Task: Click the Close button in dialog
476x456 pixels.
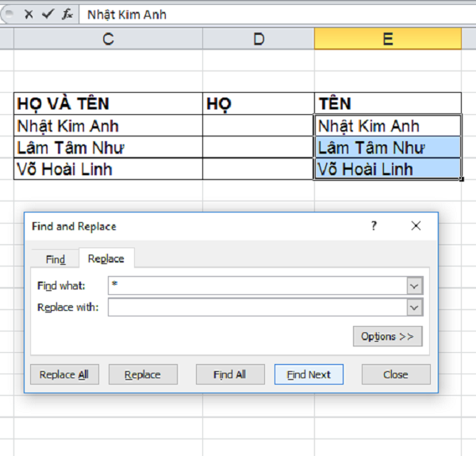Action: click(395, 374)
